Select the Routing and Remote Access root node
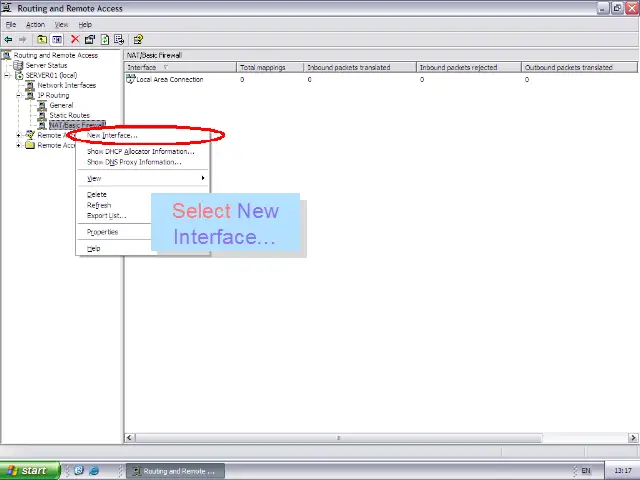The height and width of the screenshot is (480, 640). tap(56, 56)
